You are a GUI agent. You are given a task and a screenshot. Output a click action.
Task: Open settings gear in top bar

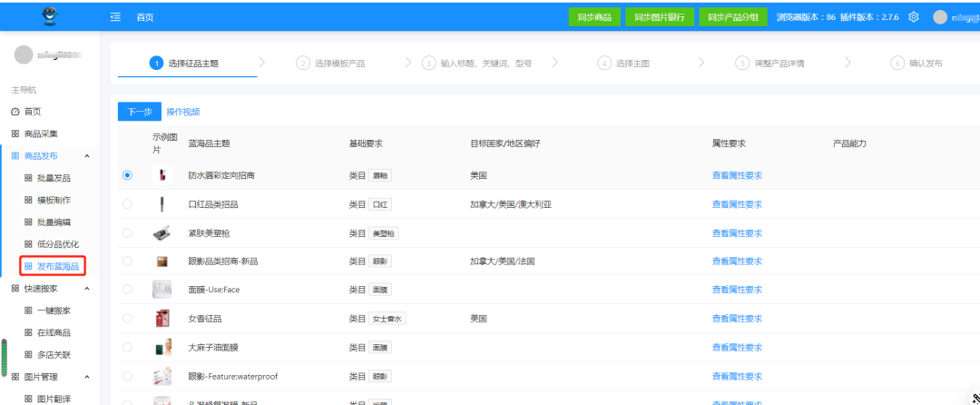pos(913,17)
